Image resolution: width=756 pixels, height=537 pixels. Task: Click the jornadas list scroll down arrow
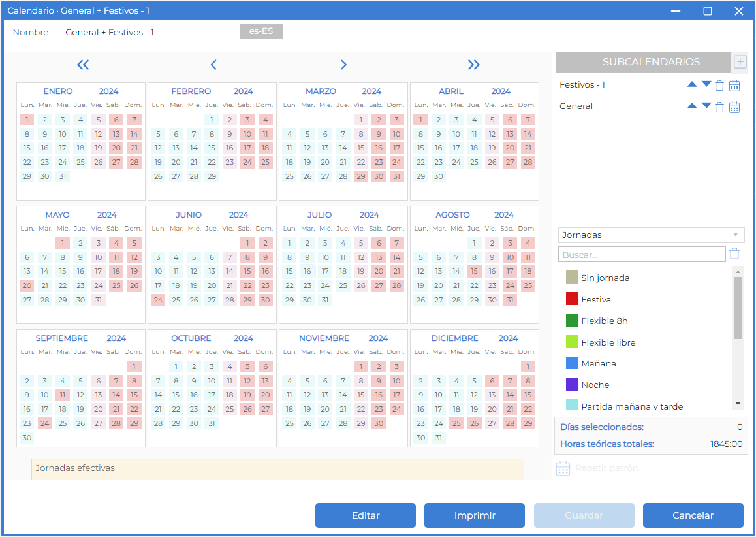[x=738, y=404]
